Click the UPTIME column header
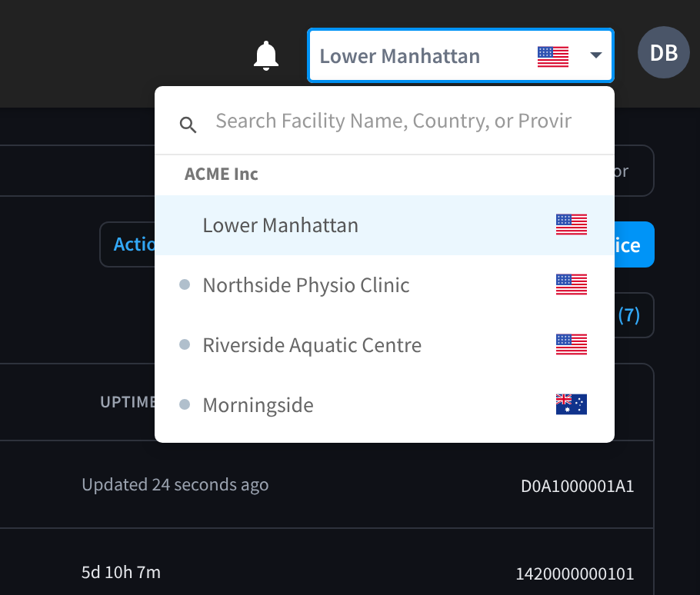Viewport: 700px width, 595px height. click(x=128, y=402)
